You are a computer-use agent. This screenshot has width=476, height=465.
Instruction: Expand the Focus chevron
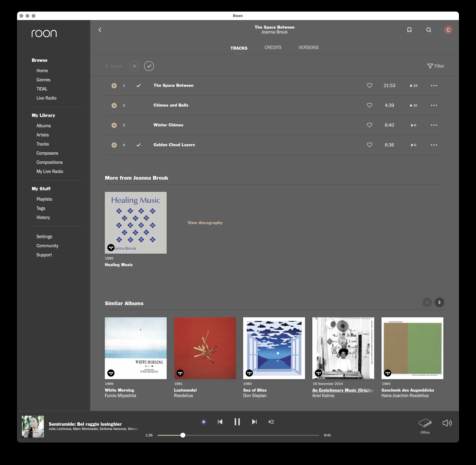[107, 66]
